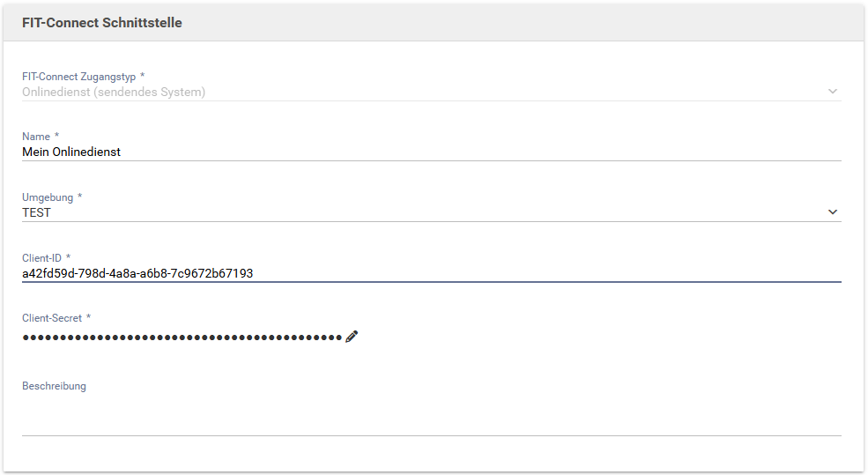This screenshot has width=868, height=475.
Task: Select the TEST value in Umgebung
Action: (36, 212)
